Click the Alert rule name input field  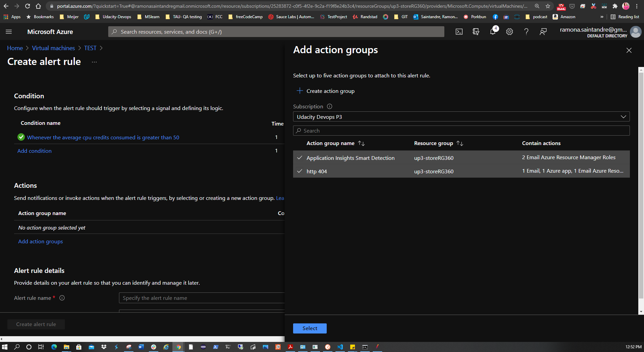click(202, 298)
